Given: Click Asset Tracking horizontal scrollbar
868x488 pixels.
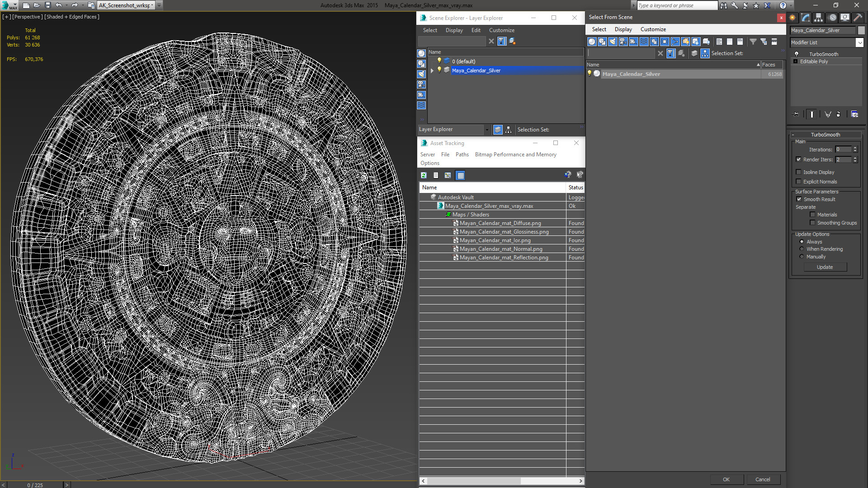Looking at the screenshot, I should (502, 481).
